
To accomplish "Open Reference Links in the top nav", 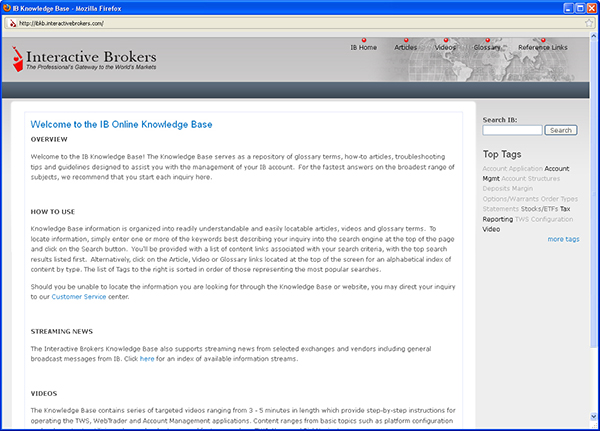I will [x=542, y=47].
